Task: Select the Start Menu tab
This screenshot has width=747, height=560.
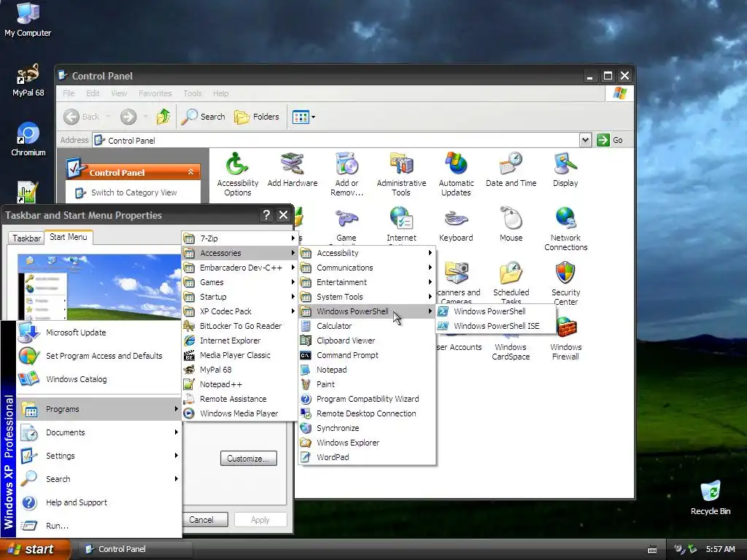Action: pos(68,237)
